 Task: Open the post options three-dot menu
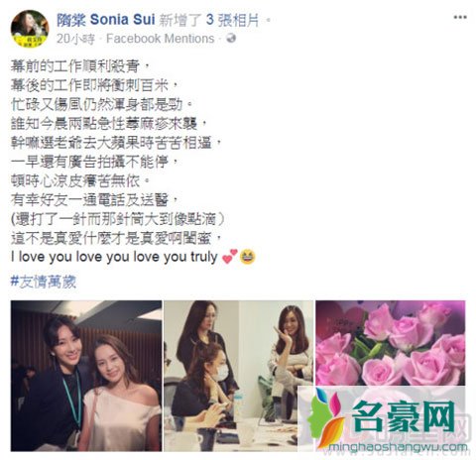(460, 17)
